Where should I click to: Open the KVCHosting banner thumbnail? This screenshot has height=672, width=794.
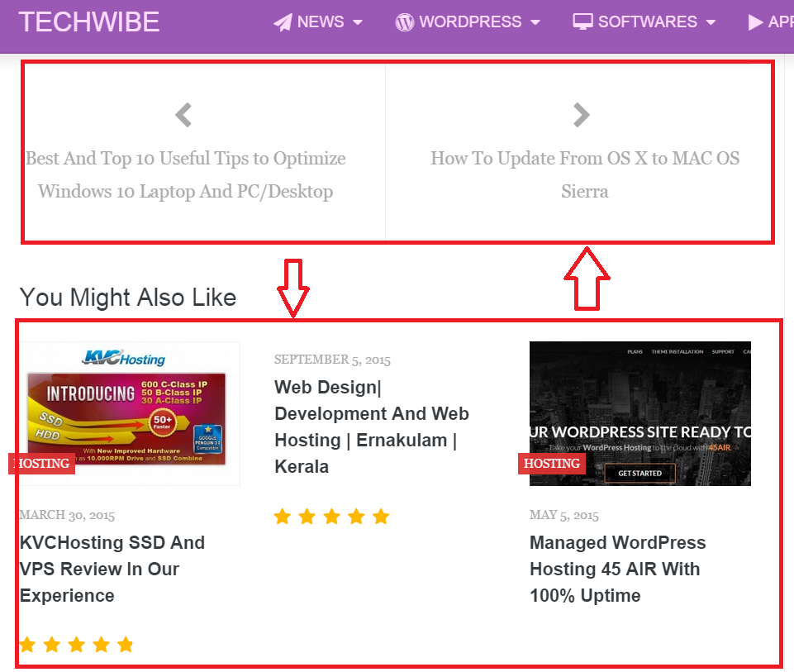pyautogui.click(x=130, y=414)
